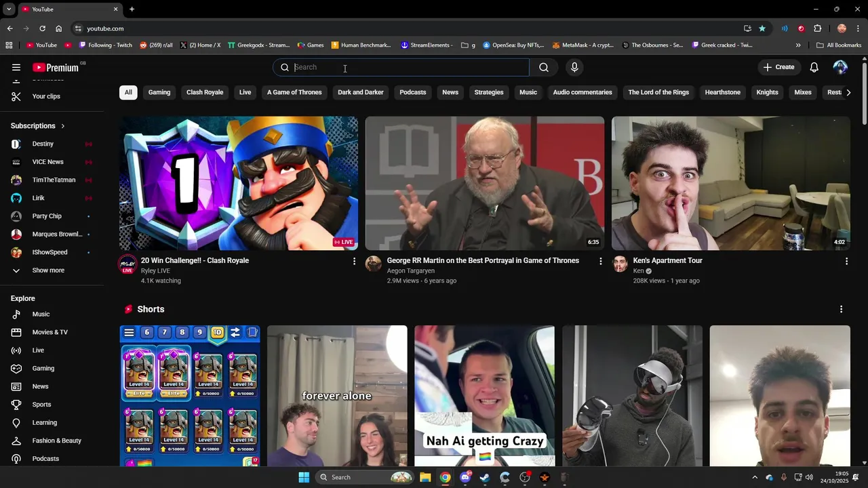
Task: Reload the page
Action: (x=42, y=28)
